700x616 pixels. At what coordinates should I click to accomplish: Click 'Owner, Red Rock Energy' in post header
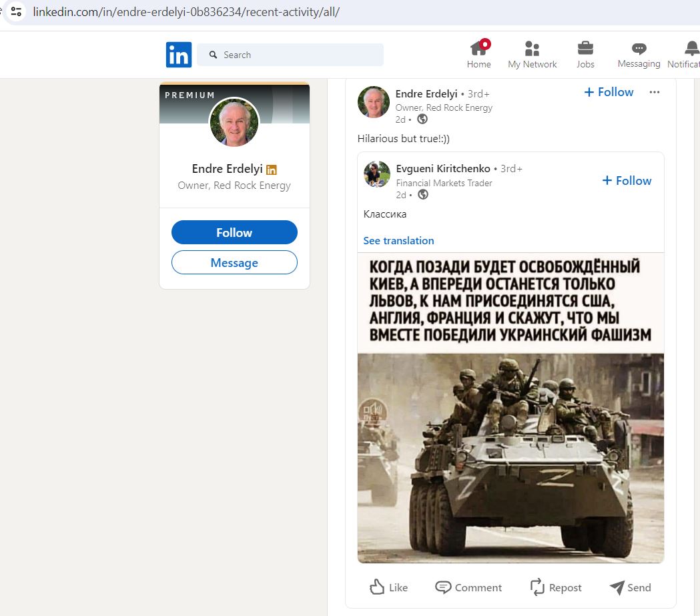[x=444, y=107]
